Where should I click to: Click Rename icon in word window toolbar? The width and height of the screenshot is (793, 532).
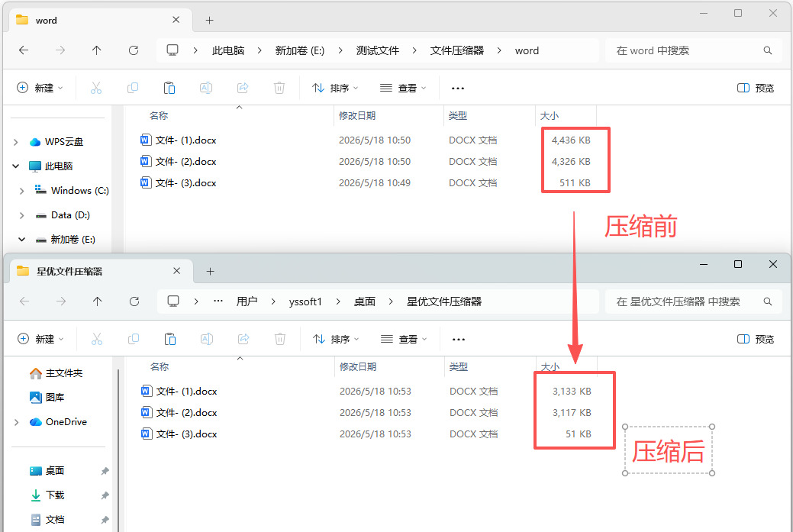(206, 88)
